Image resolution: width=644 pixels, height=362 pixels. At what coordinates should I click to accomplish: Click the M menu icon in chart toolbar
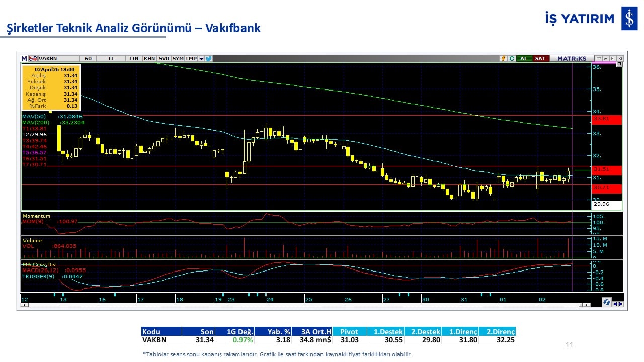tap(24, 59)
